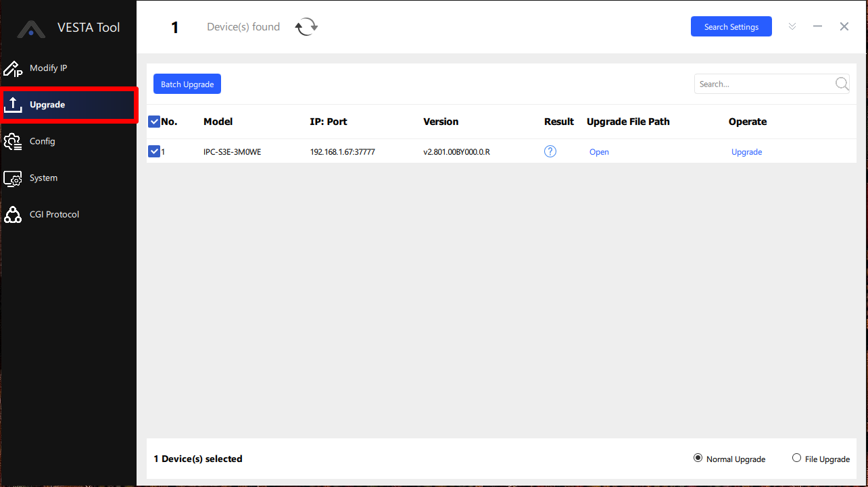Click the Upgrade link for IPC-S3E-3M0WE

pyautogui.click(x=746, y=152)
